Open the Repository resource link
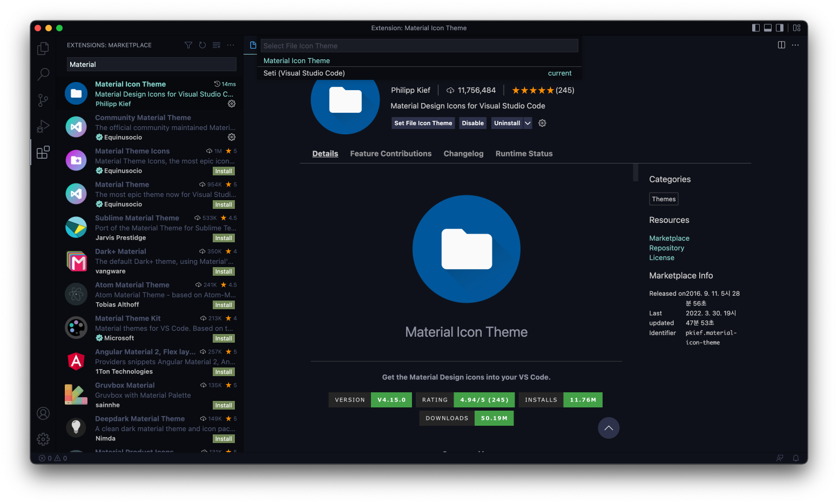This screenshot has height=504, width=838. [x=666, y=248]
